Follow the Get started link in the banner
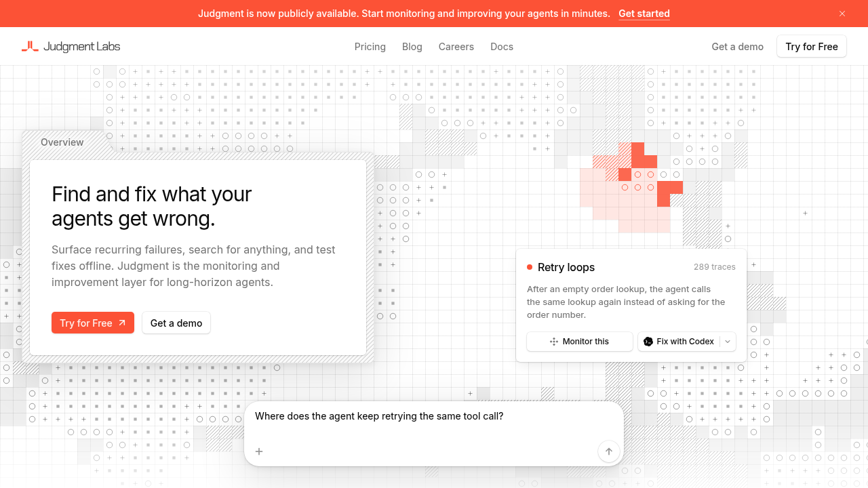868x488 pixels. pyautogui.click(x=644, y=14)
